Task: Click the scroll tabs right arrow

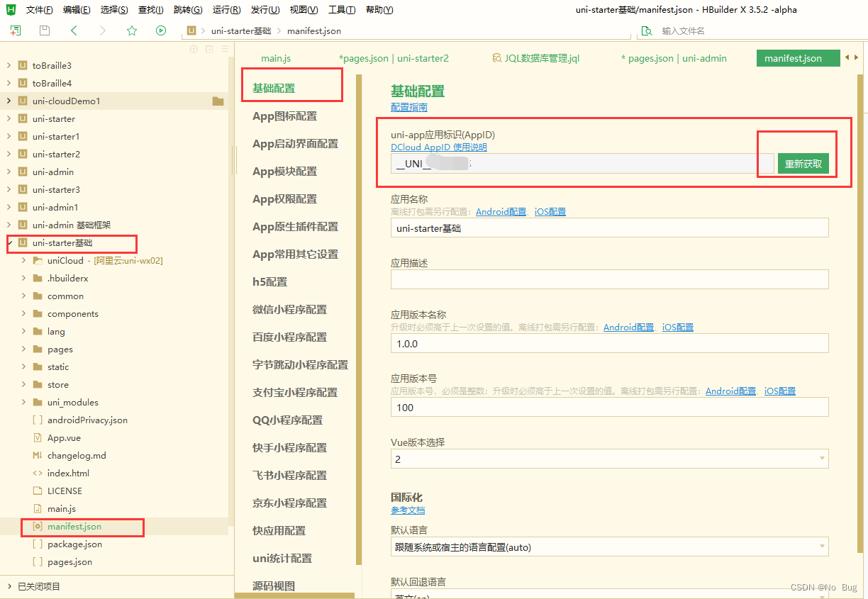Action: pos(857,57)
